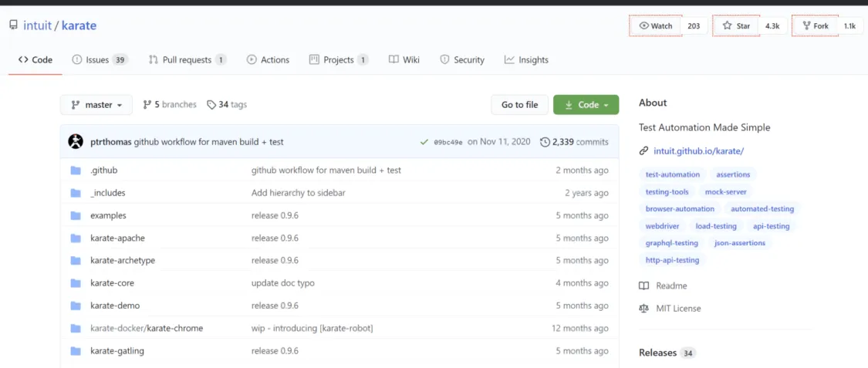
Task: Open the Pull requests tab
Action: [187, 59]
